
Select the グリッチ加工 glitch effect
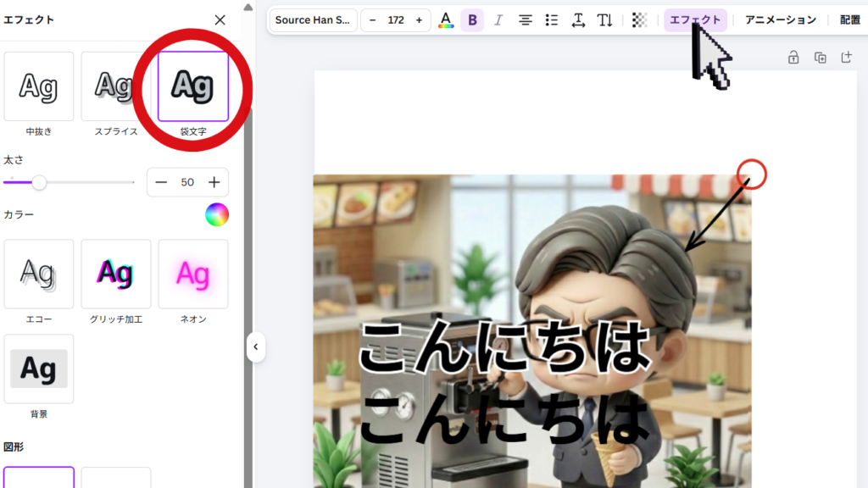(x=115, y=274)
